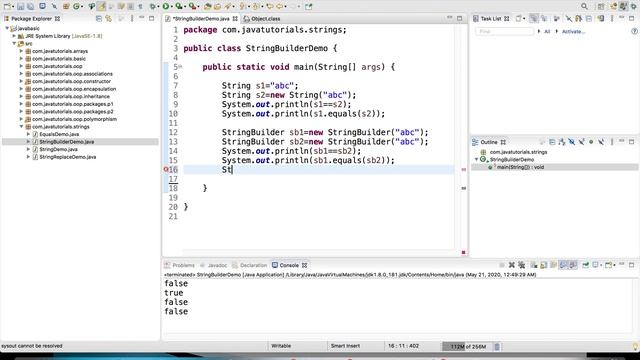Open the Display Selected Console dropdown
Image resolution: width=640 pixels, height=360 pixels.
(x=601, y=265)
